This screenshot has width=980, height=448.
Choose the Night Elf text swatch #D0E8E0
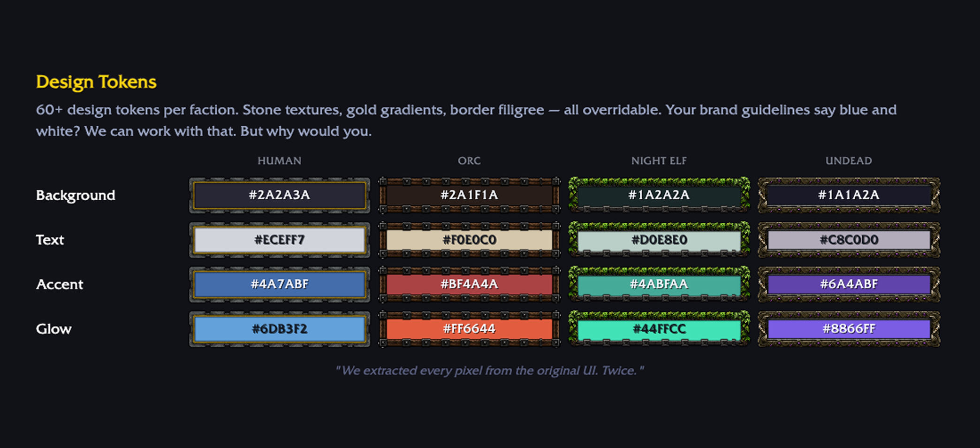[x=659, y=240]
